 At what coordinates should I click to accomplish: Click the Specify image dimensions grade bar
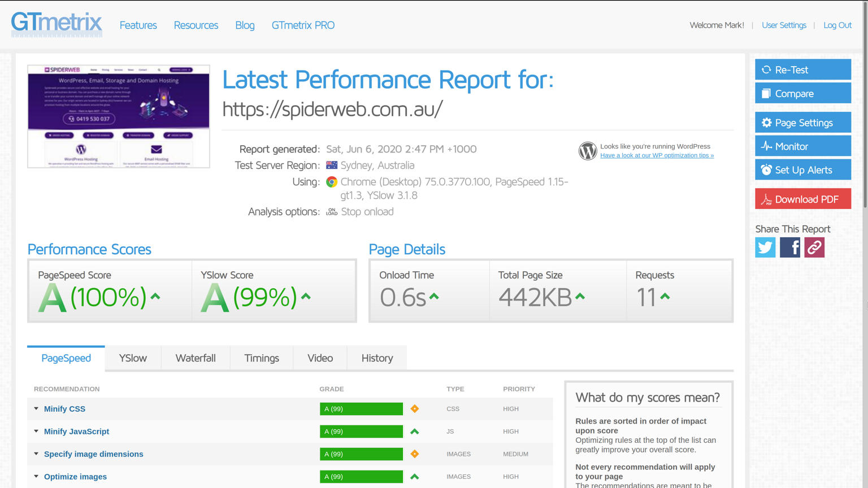pos(361,454)
